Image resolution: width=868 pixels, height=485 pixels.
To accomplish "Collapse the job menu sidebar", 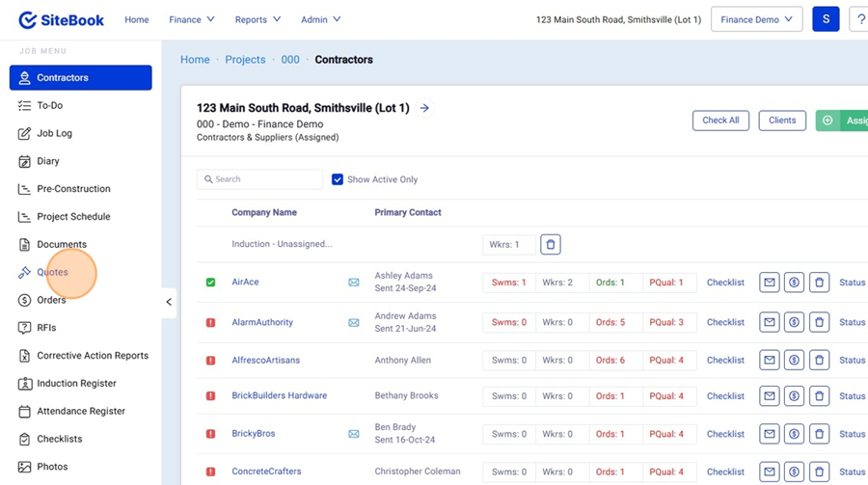I will [x=169, y=302].
